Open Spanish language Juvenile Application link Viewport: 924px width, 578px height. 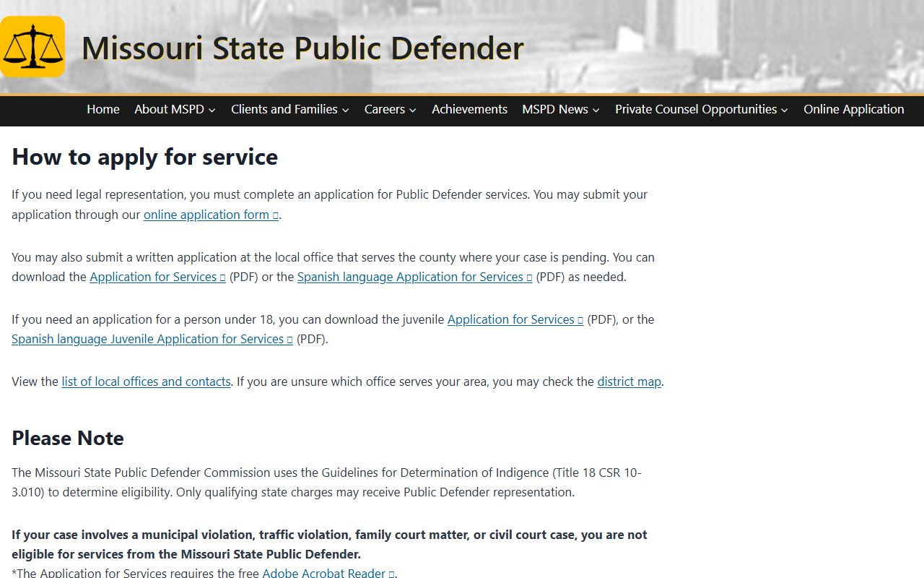tap(152, 339)
